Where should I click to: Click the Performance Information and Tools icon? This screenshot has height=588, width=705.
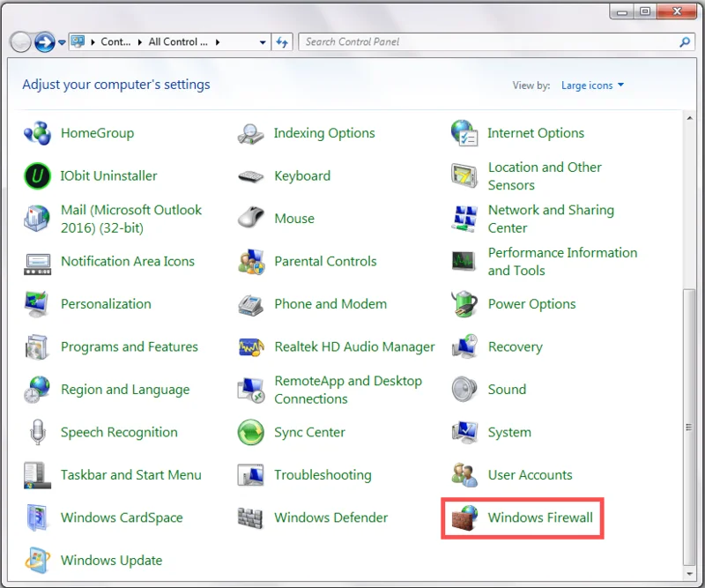coord(464,262)
